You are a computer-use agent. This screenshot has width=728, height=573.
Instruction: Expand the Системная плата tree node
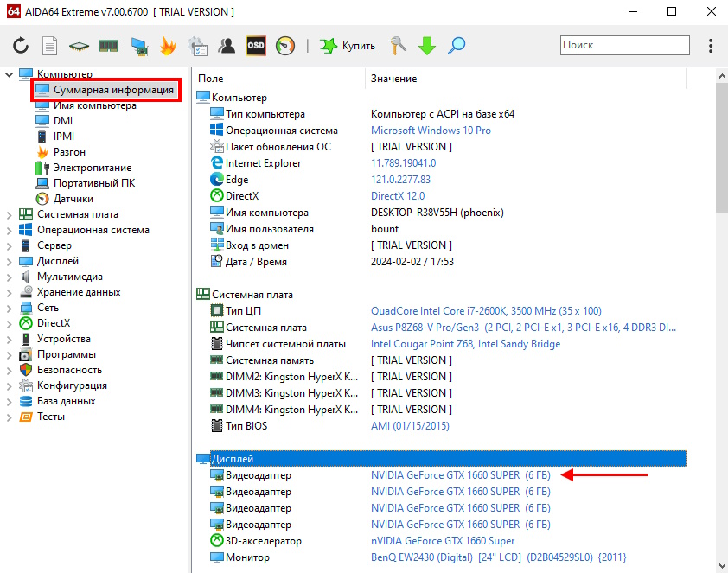[x=9, y=215]
